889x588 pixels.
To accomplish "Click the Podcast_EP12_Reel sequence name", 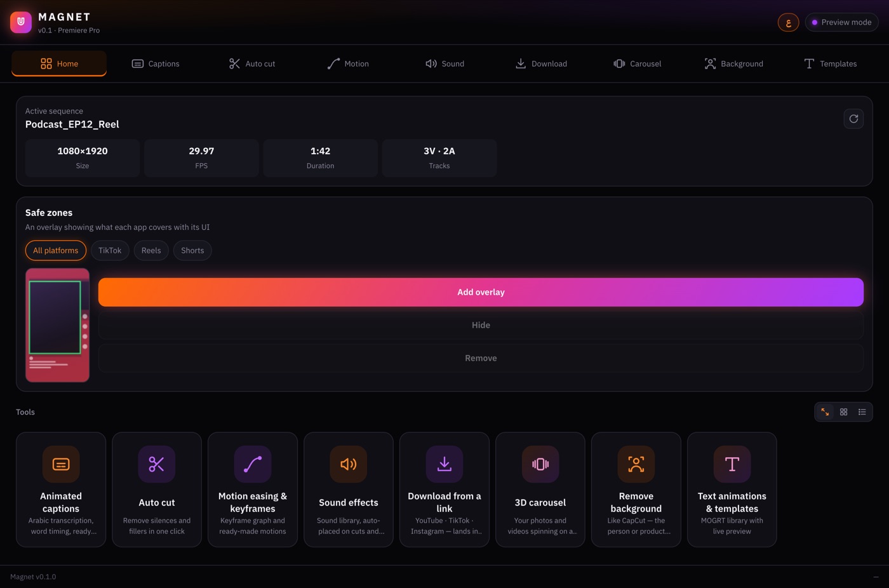I will tap(72, 124).
